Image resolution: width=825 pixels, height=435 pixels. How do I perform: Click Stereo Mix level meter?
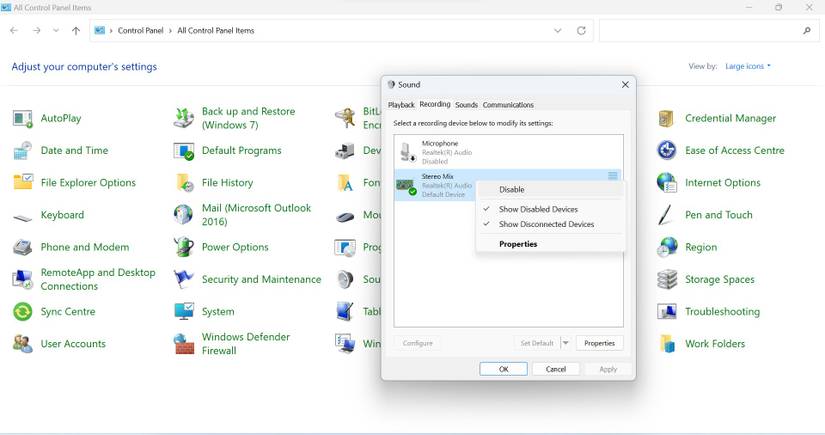(x=613, y=176)
